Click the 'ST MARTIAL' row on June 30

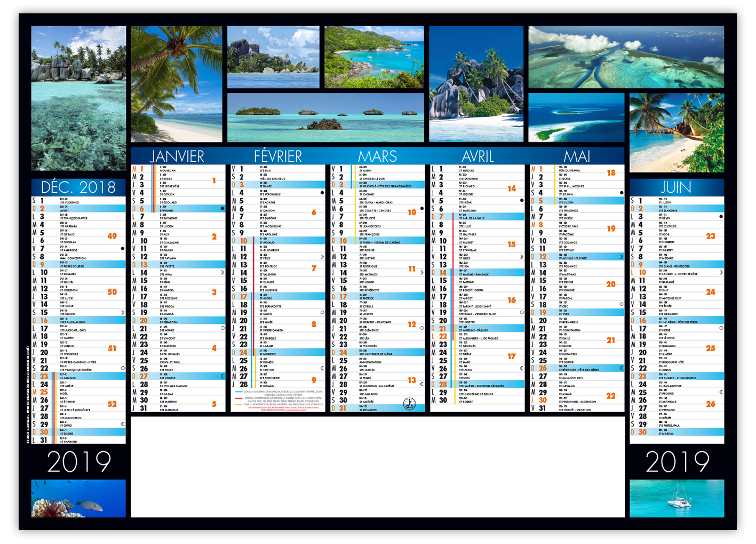[677, 432]
